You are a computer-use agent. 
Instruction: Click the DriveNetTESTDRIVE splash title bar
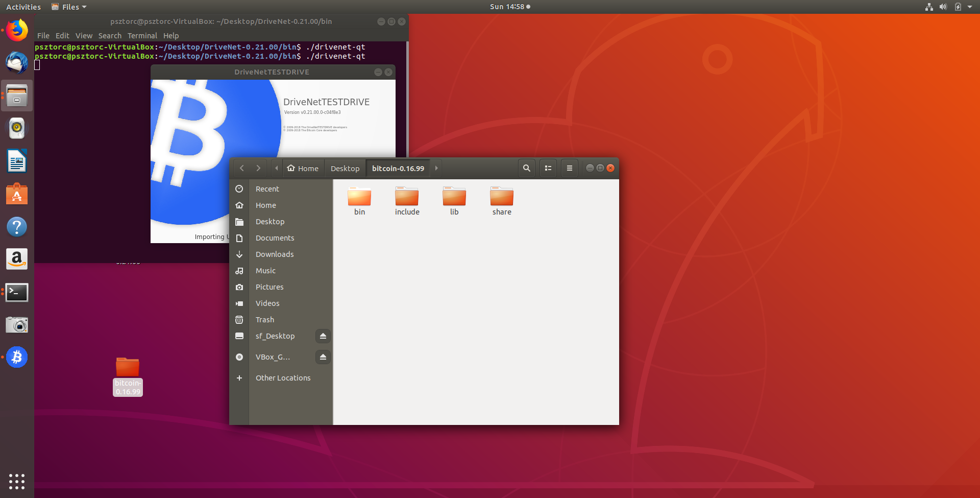pyautogui.click(x=272, y=72)
